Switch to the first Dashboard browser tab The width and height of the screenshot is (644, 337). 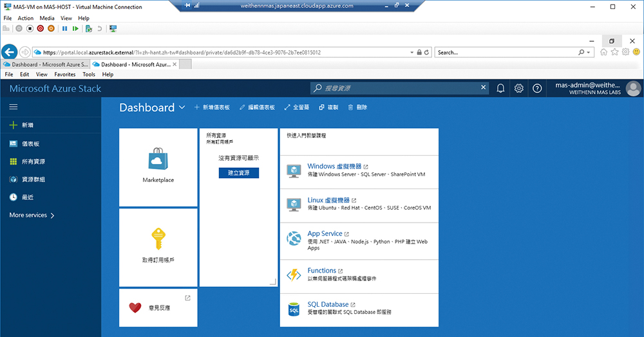coord(45,64)
